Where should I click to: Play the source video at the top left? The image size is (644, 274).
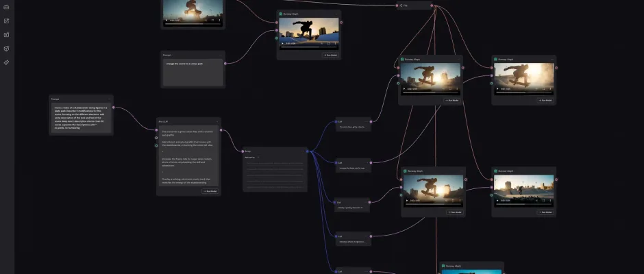[x=166, y=20]
